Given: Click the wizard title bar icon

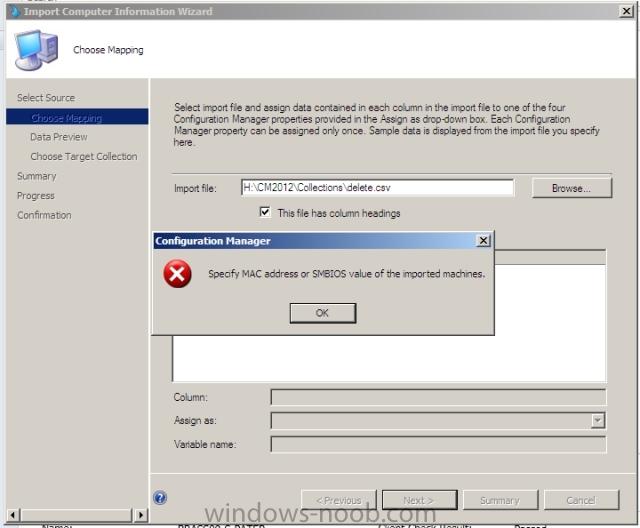Looking at the screenshot, I should coord(15,11).
